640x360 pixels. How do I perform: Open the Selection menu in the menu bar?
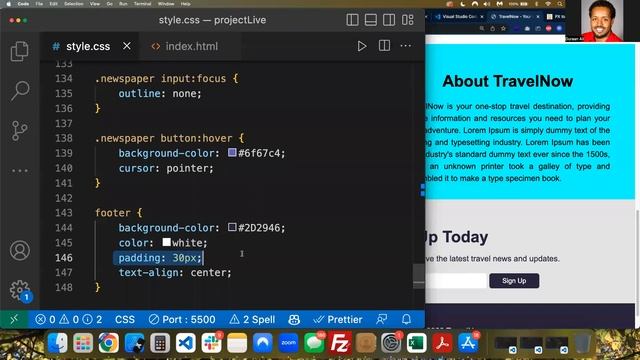(x=73, y=4)
